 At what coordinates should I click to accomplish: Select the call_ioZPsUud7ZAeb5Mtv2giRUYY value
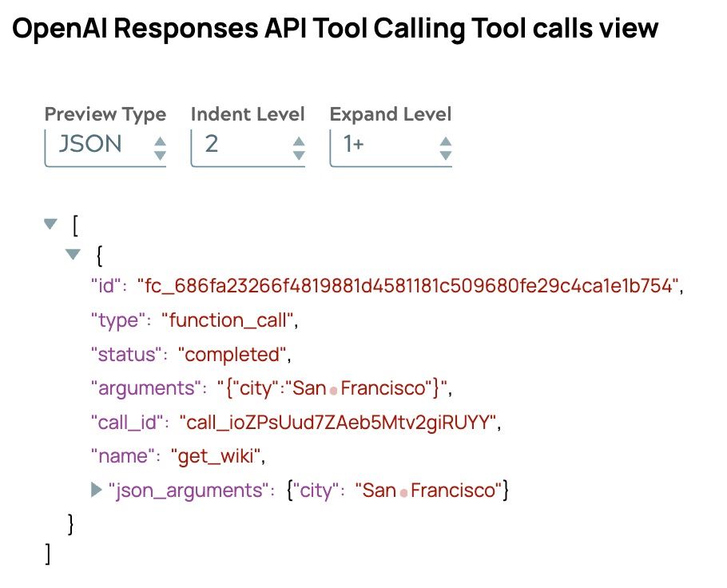click(339, 422)
